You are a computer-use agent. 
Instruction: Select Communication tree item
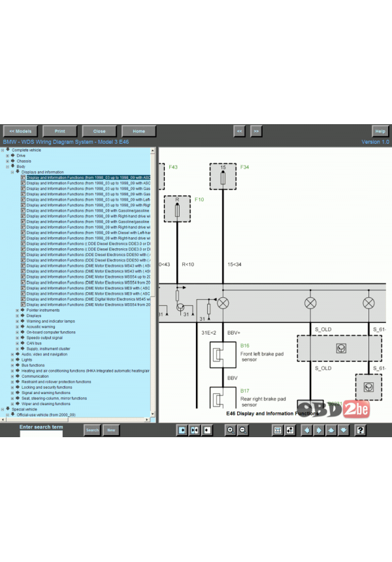click(35, 376)
